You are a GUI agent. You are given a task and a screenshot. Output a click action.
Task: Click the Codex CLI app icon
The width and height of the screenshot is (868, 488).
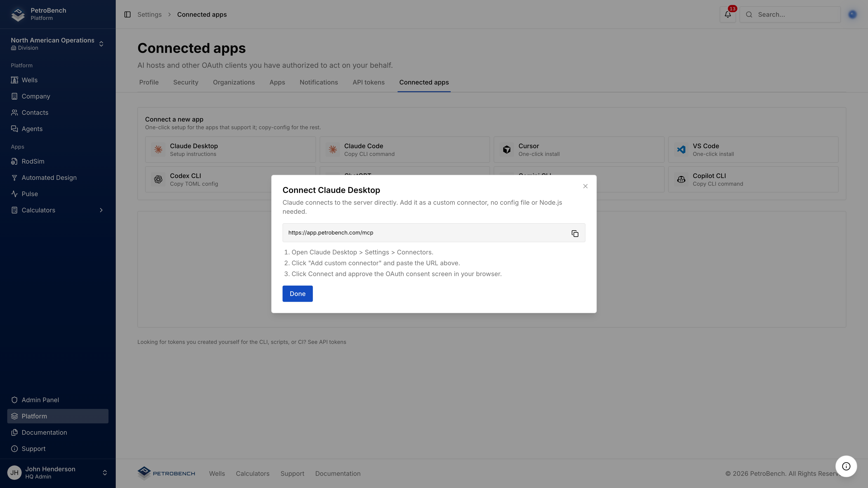(x=158, y=180)
